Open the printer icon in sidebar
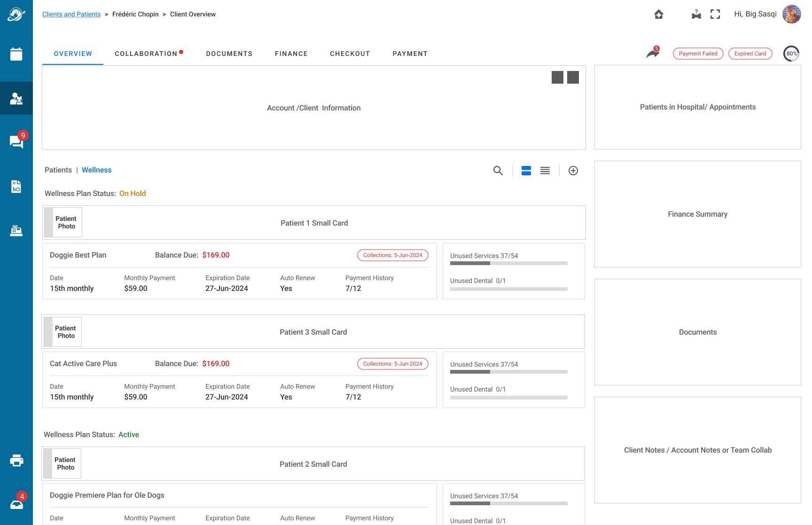The height and width of the screenshot is (525, 812). [16, 461]
